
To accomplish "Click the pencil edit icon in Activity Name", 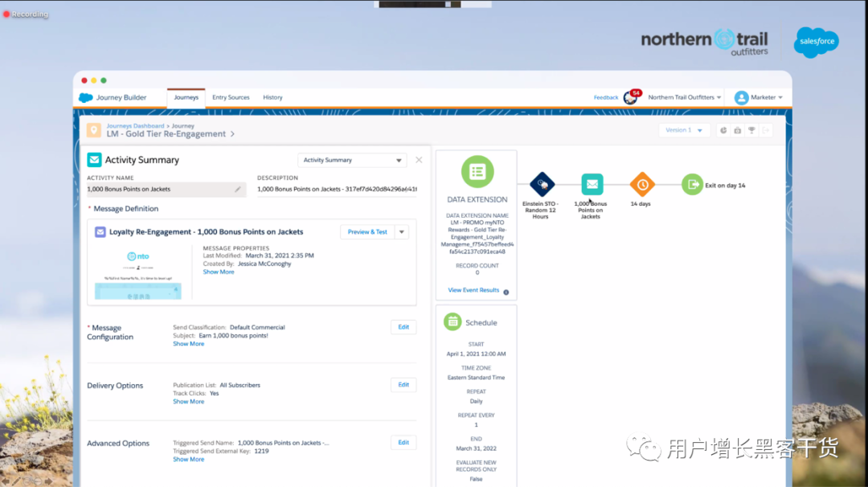I will pos(237,190).
